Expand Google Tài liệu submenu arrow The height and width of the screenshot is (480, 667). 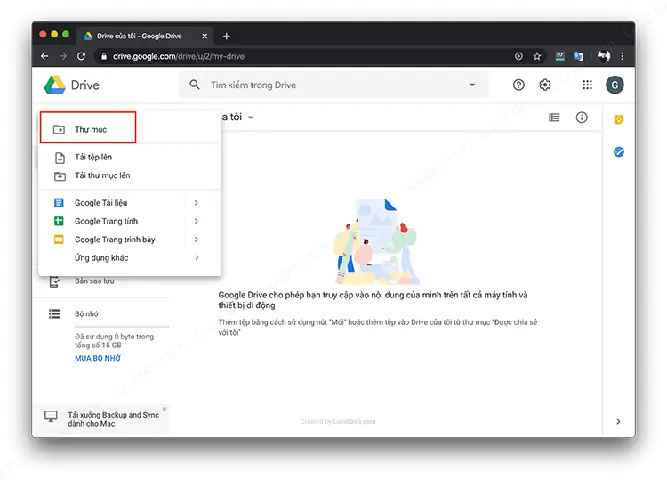[x=196, y=203]
